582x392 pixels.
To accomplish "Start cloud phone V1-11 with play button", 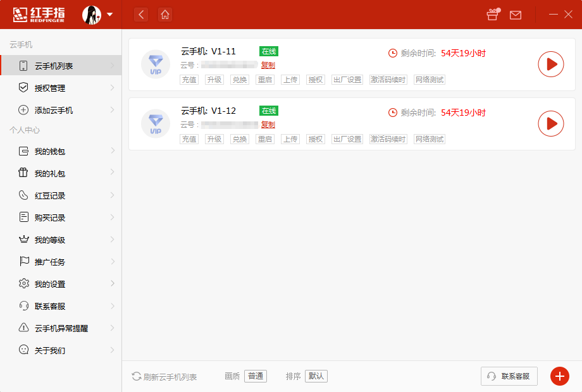I will [550, 64].
